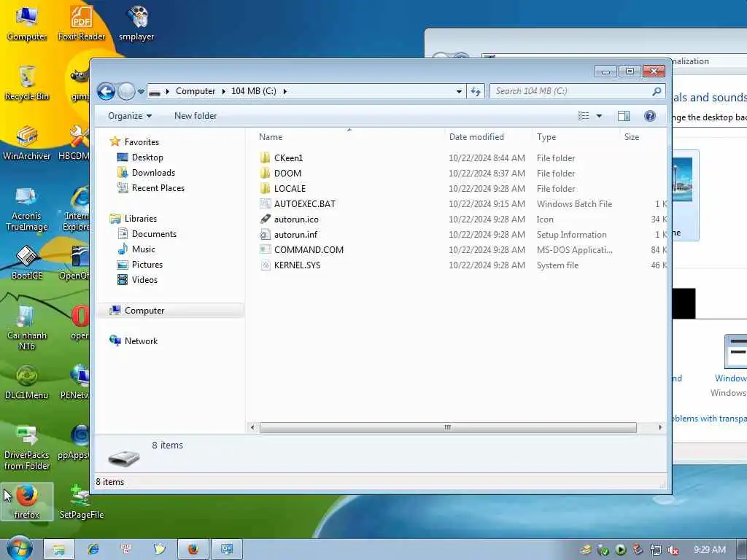Expand the arrow after 104 MB (C:)
This screenshot has width=747, height=560.
285,91
